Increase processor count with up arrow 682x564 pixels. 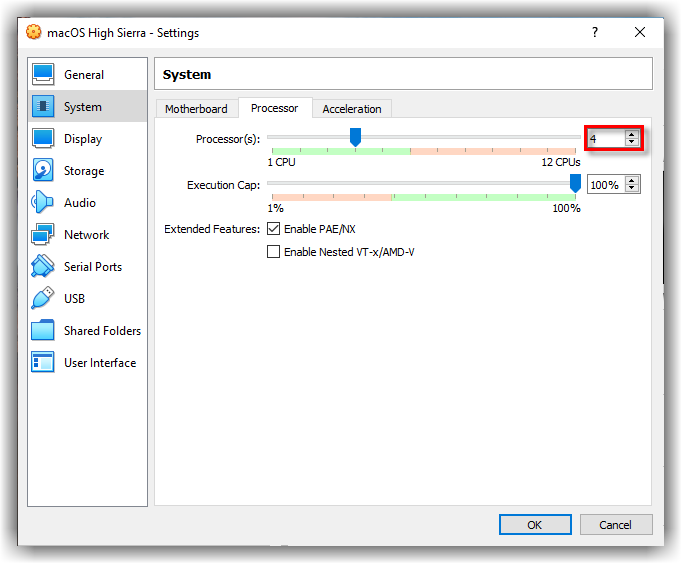pyautogui.click(x=631, y=135)
